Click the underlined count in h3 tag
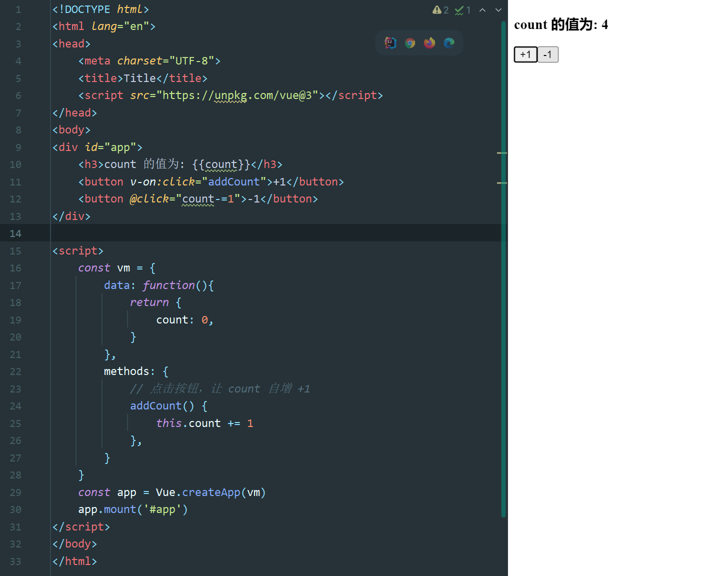Screen dimensions: 728x576 coord(221,164)
